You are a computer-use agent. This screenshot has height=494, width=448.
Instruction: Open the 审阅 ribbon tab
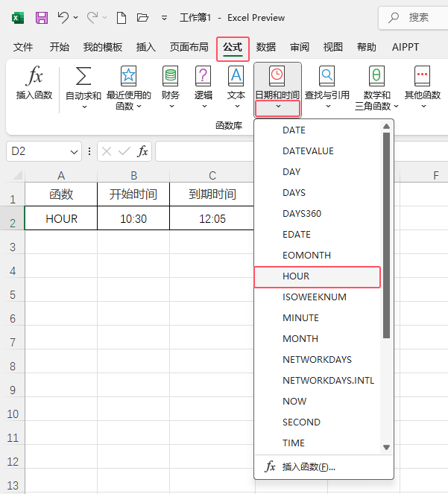[x=300, y=47]
